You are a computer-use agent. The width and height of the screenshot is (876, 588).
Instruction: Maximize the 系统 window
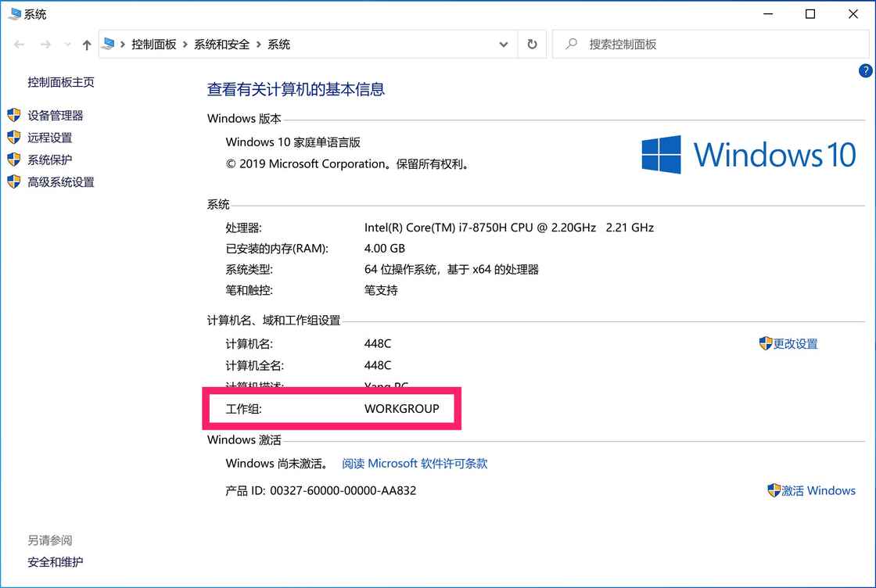[810, 14]
